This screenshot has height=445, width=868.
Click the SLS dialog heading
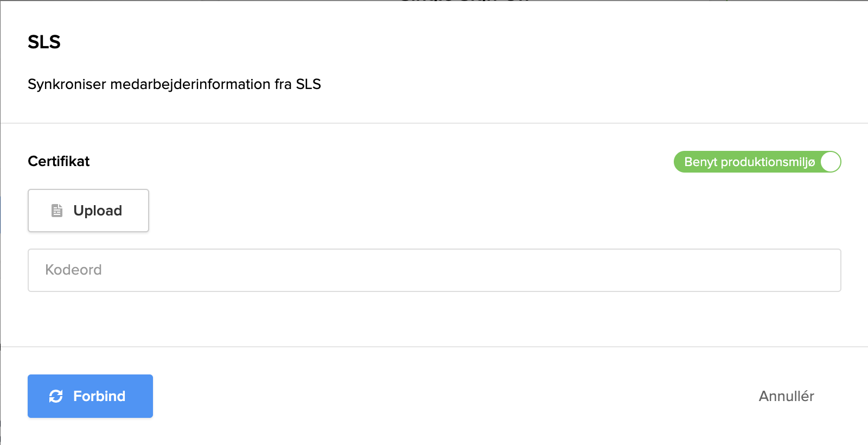[x=44, y=42]
